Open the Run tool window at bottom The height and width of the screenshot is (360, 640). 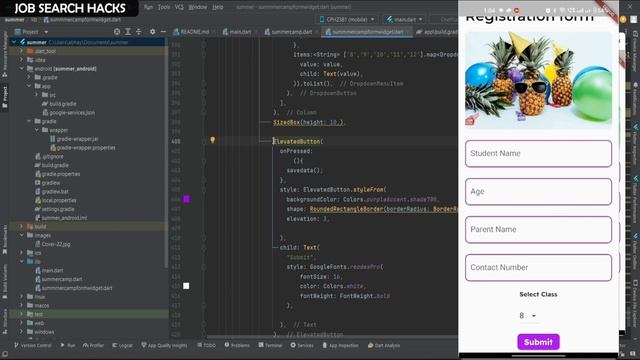click(x=68, y=345)
